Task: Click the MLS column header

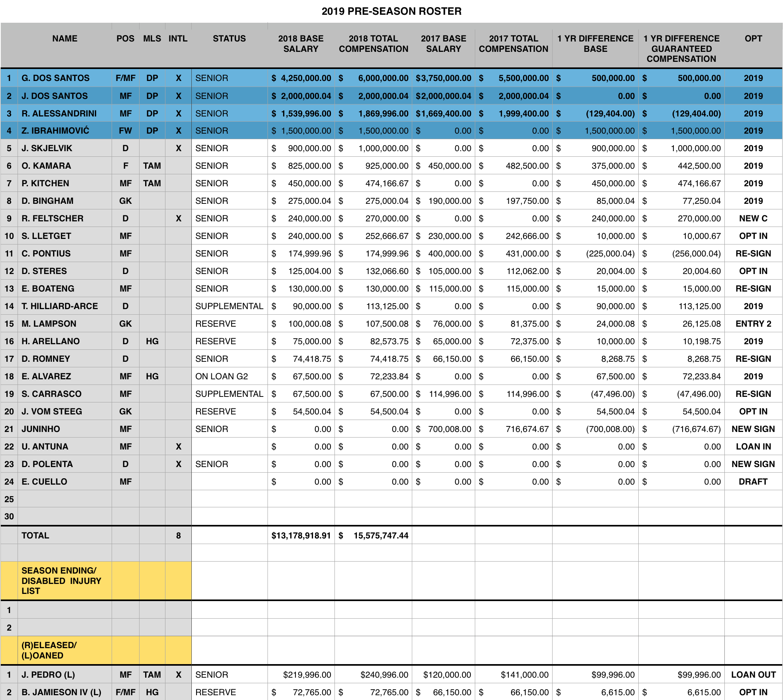Action: pos(152,39)
